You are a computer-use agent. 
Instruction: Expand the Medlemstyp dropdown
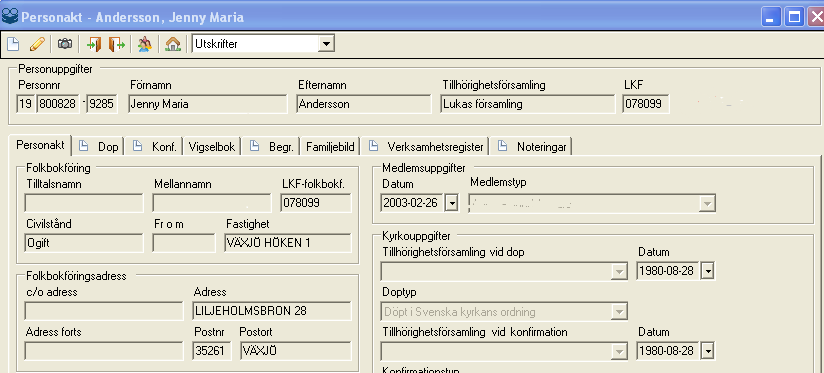tap(707, 203)
